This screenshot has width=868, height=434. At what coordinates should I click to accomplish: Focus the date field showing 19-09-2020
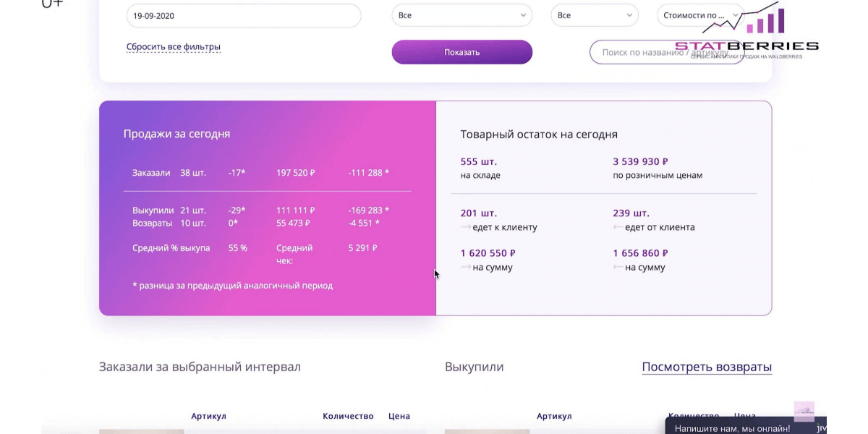click(244, 15)
